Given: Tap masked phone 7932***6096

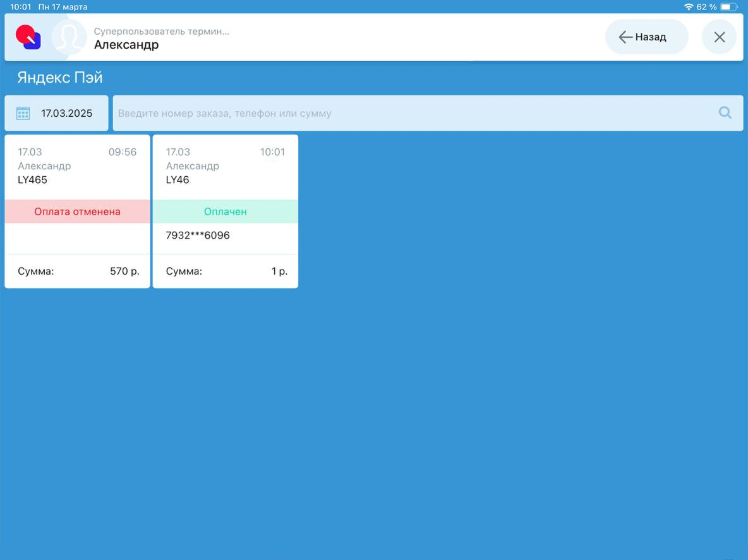Looking at the screenshot, I should [198, 235].
